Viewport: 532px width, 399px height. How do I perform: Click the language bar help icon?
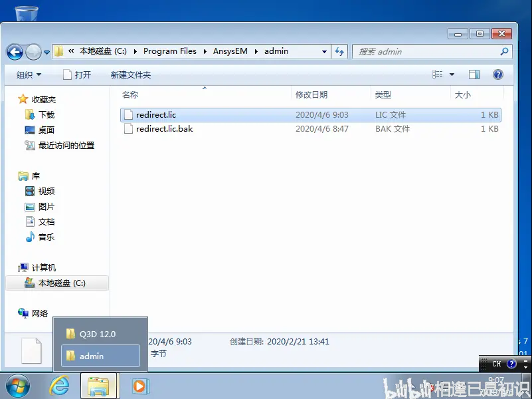511,364
